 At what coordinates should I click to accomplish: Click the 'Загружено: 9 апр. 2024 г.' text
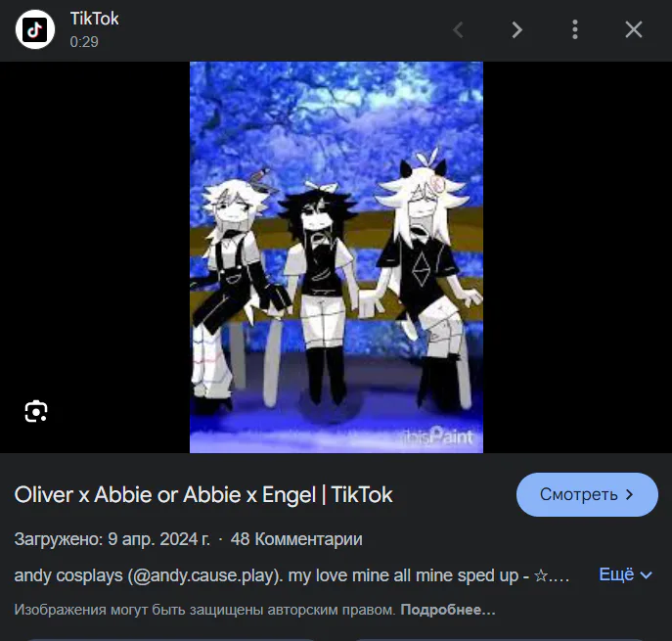click(112, 539)
